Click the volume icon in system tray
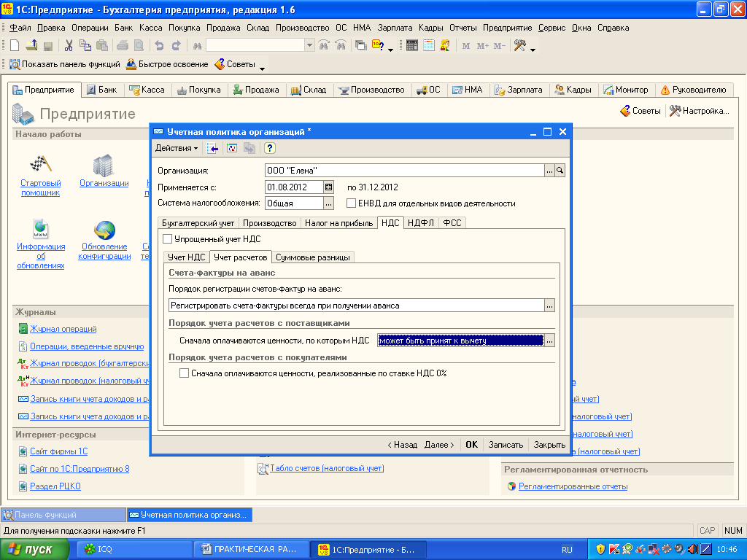 693,549
